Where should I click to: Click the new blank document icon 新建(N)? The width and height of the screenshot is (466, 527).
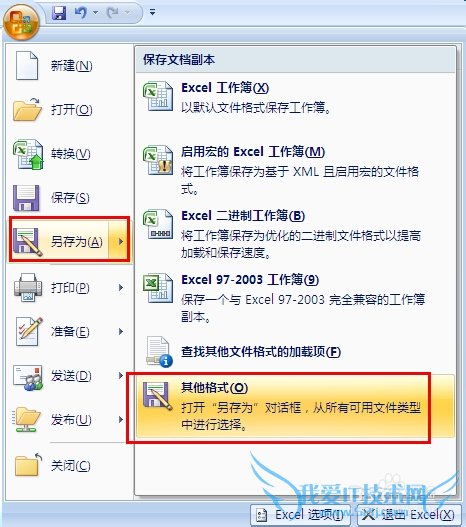pos(27,66)
